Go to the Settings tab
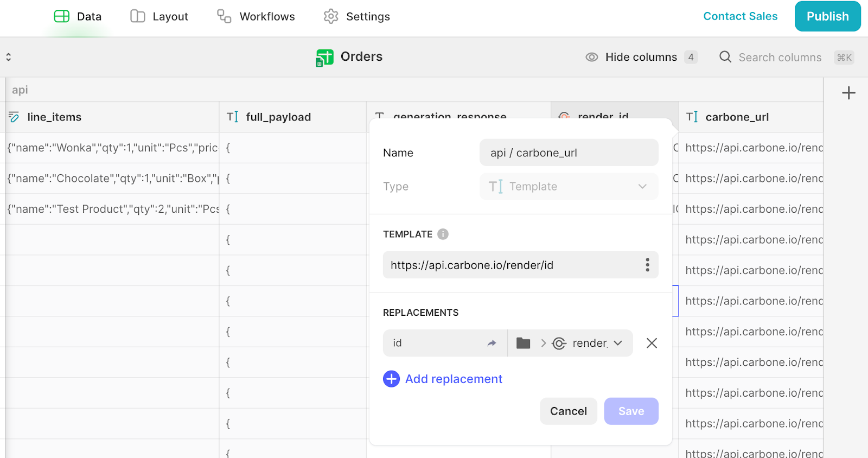This screenshot has width=868, height=458. point(356,16)
